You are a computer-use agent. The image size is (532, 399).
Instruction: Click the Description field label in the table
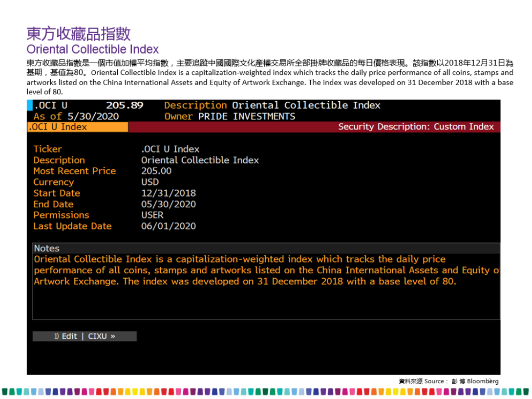click(x=59, y=160)
